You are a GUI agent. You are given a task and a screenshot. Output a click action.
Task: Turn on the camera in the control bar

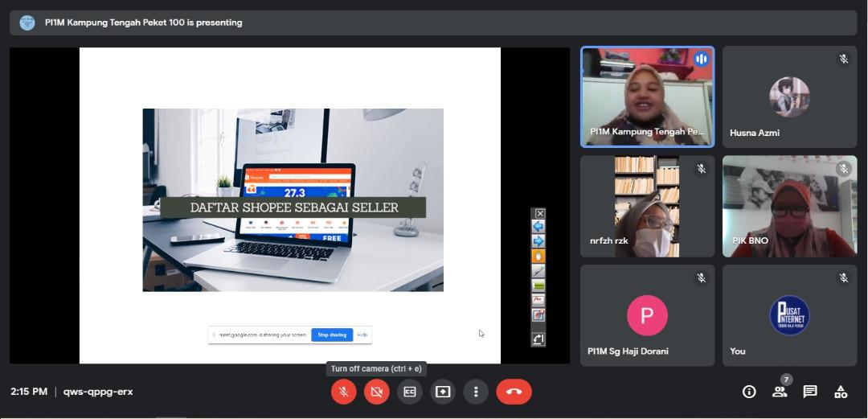coord(377,392)
